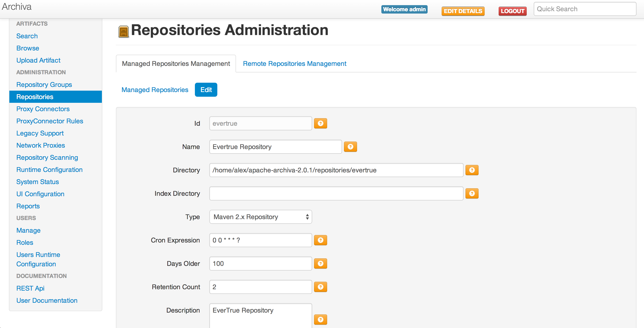Switch to Remote Repositories Management tab

[x=294, y=64]
